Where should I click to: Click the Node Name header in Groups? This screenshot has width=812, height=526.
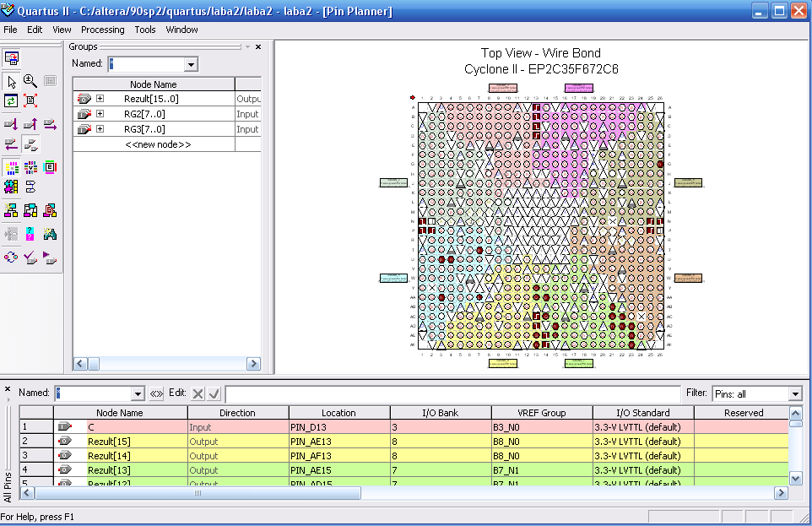(x=154, y=84)
